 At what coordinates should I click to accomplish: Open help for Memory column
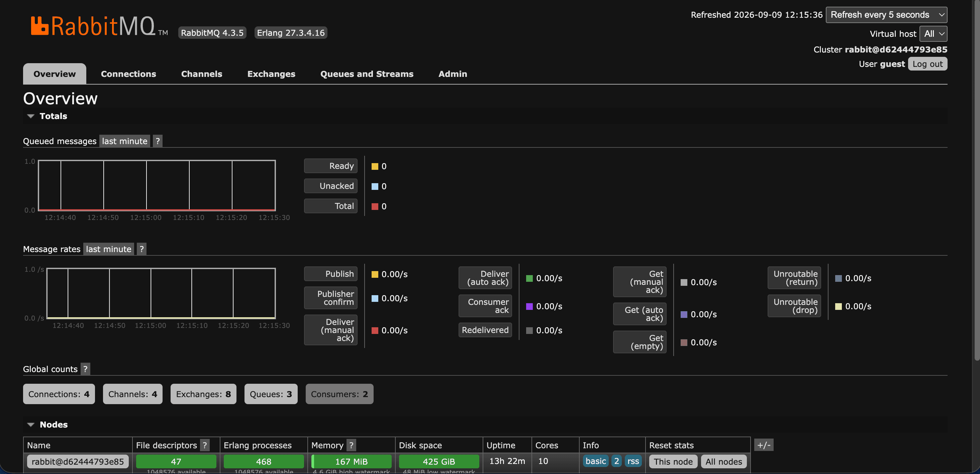(351, 445)
